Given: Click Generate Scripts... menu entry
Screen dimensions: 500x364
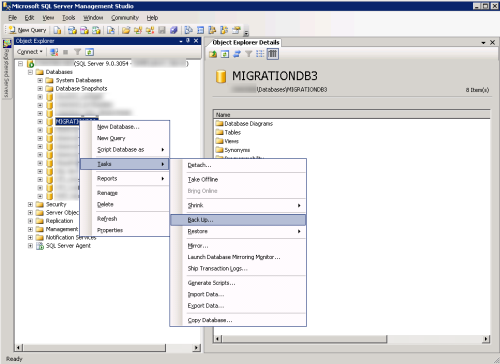Looking at the screenshot, I should 238,283.
